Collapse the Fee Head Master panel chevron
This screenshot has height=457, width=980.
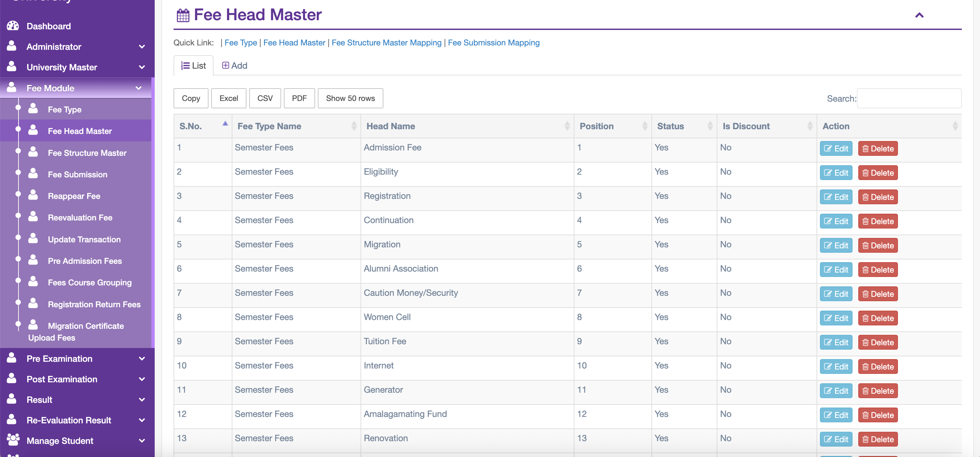click(919, 15)
